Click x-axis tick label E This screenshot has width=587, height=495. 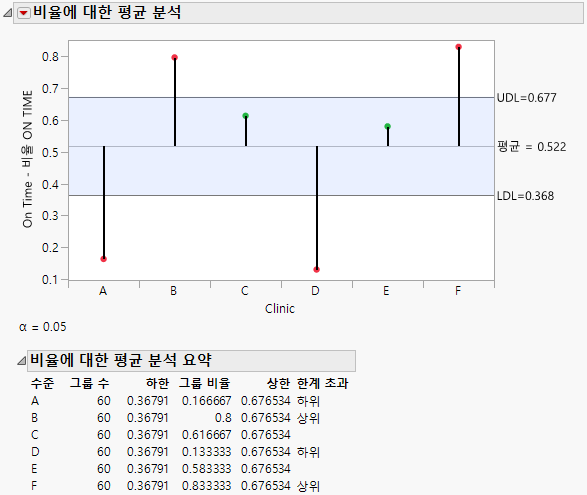point(386,291)
